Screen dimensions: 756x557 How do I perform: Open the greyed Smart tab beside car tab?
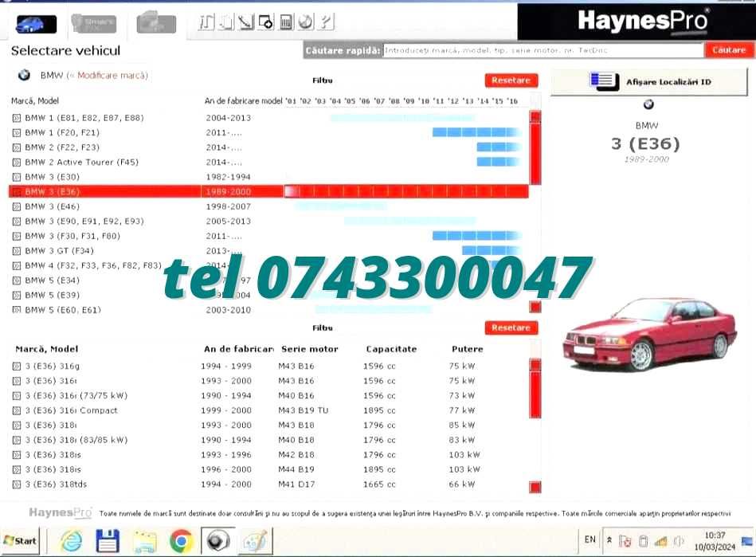pos(93,23)
